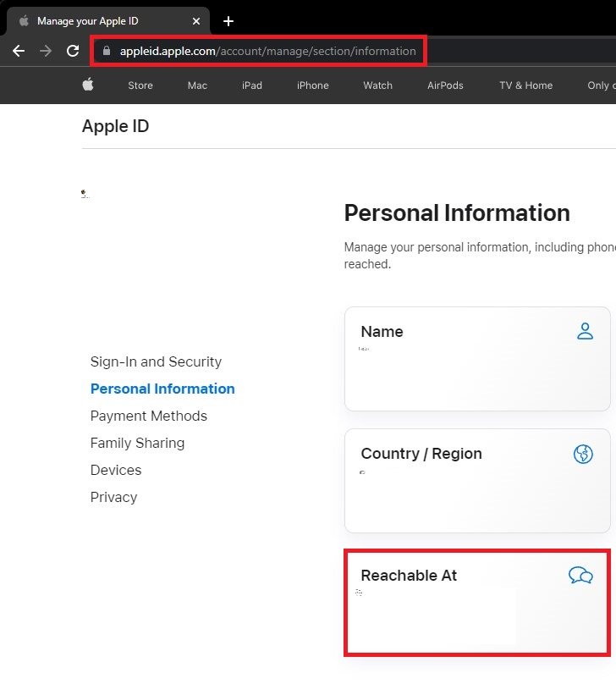This screenshot has width=616, height=684.
Task: Open a new browser tab
Action: pyautogui.click(x=228, y=21)
